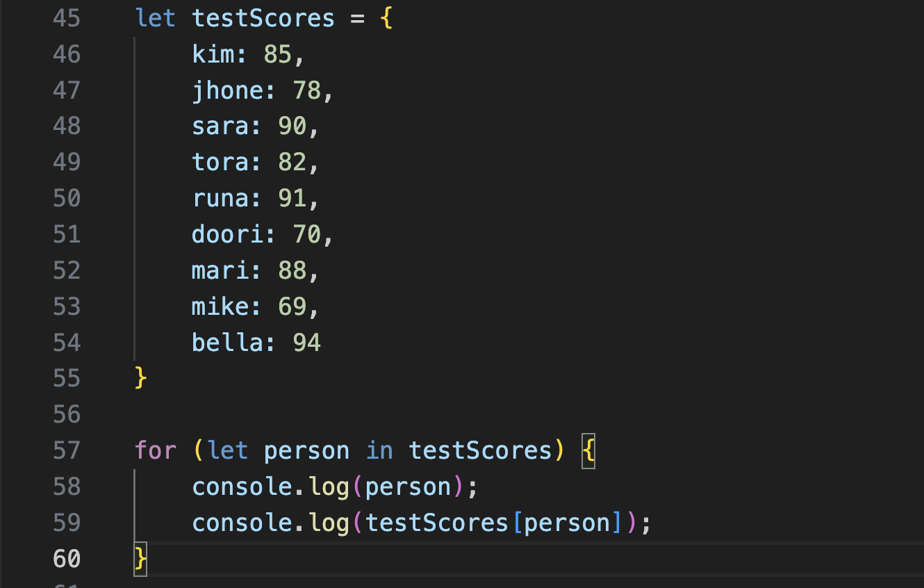
Task: Place cursor at mari property
Action: [x=221, y=271]
